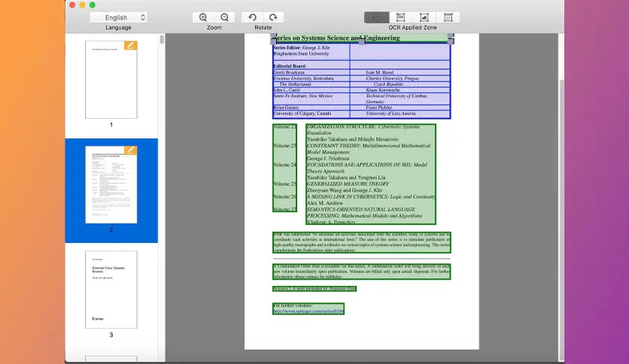Zoom in with the magnifier plus icon
Image resolution: width=629 pixels, height=364 pixels.
click(x=203, y=17)
